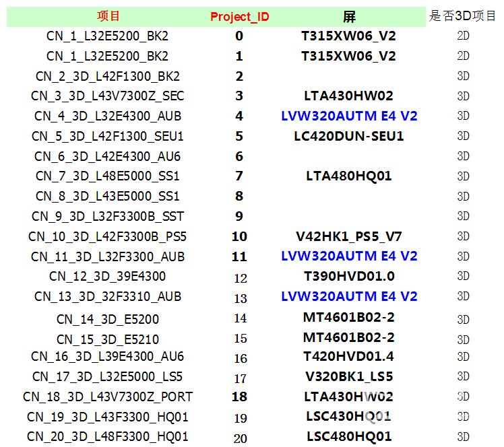Click T315XW06_V2 in Project_ID 0 row

[349, 36]
